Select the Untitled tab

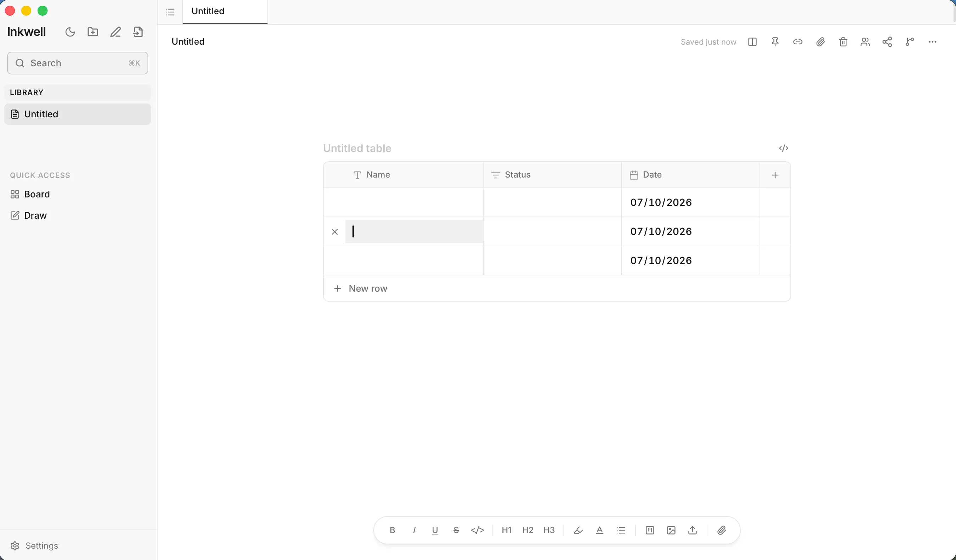pyautogui.click(x=225, y=12)
